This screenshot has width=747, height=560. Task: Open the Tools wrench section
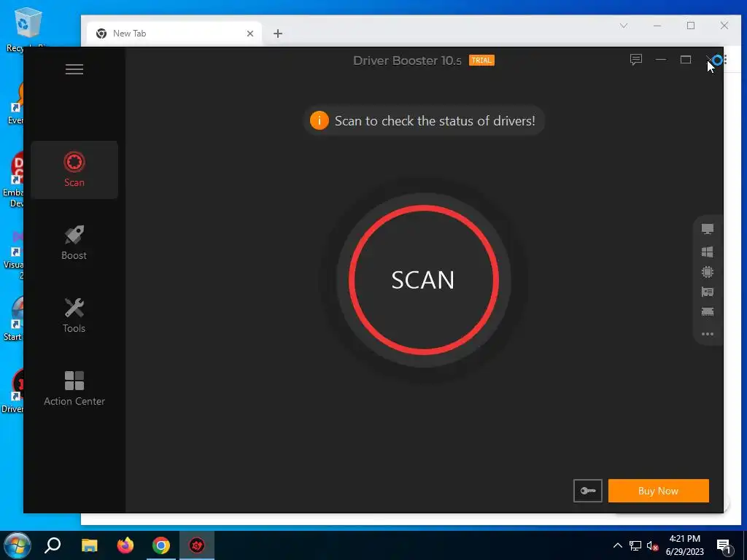[74, 315]
